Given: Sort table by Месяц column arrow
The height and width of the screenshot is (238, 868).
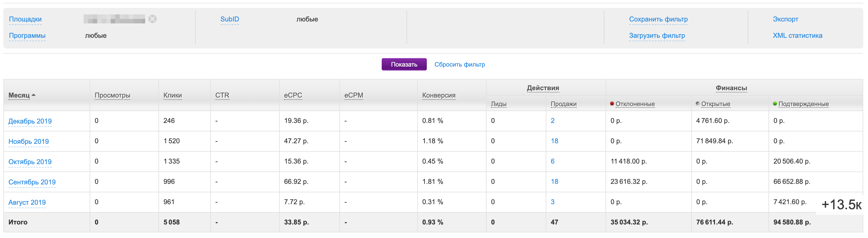Looking at the screenshot, I should (x=33, y=95).
